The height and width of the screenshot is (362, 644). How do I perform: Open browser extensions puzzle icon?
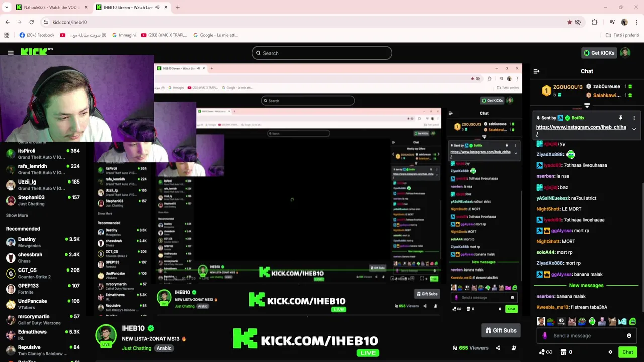[x=595, y=22]
